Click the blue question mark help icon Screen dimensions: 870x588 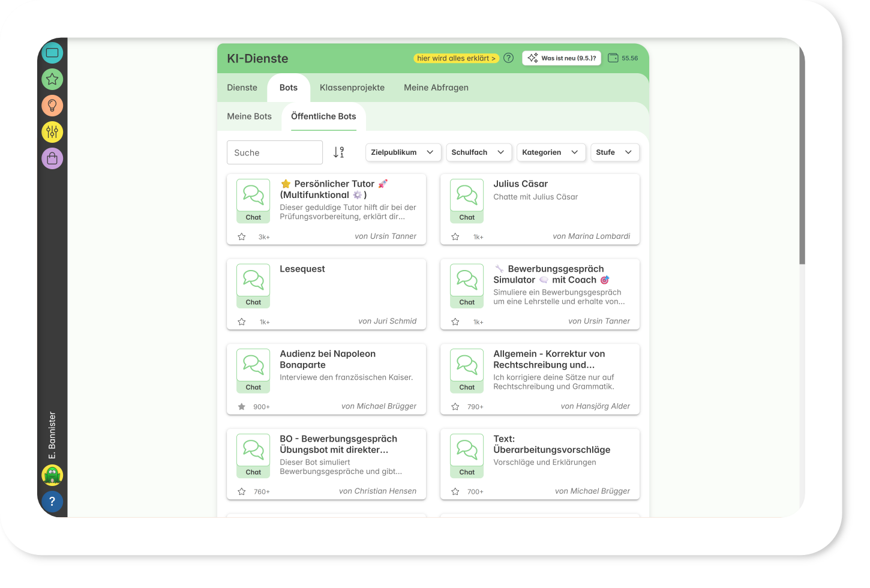point(52,502)
